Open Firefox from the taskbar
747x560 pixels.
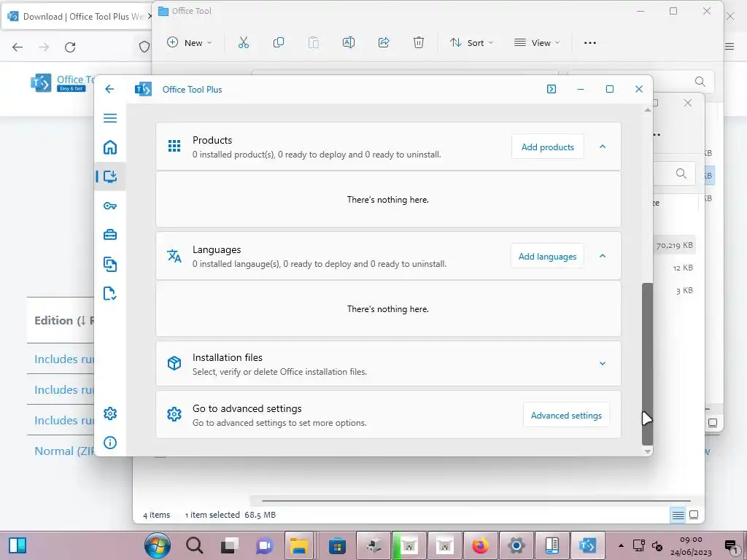tap(481, 545)
